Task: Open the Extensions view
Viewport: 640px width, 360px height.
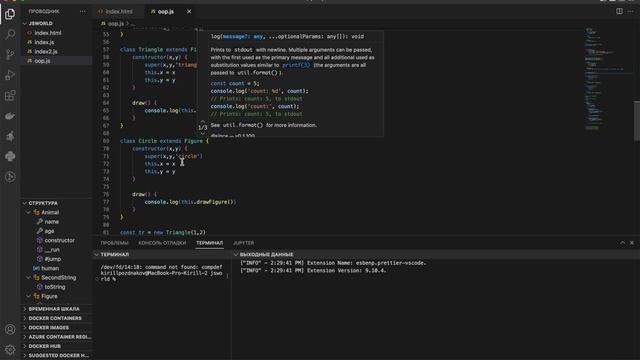Action: (x=10, y=95)
